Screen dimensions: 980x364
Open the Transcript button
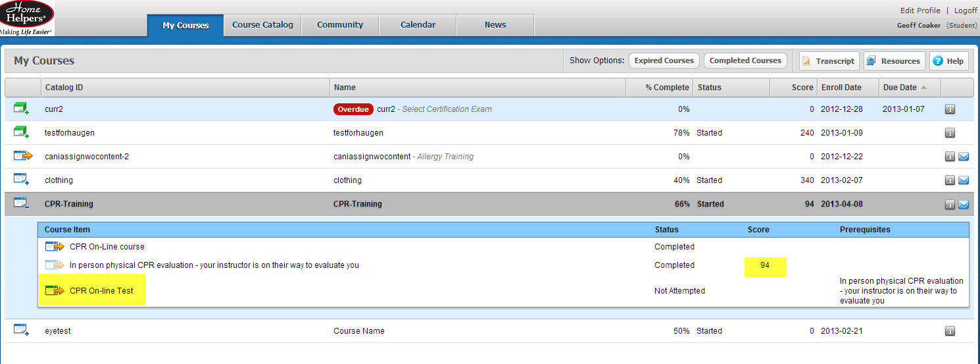point(828,61)
